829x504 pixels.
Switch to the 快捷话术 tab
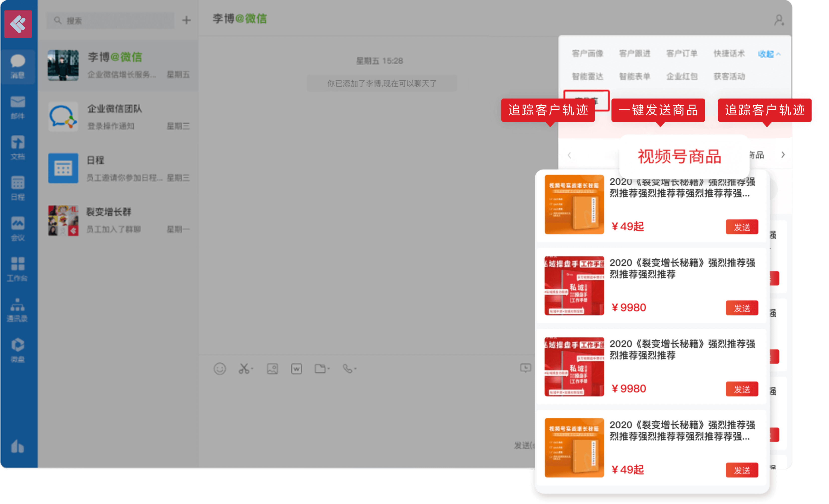coord(729,53)
